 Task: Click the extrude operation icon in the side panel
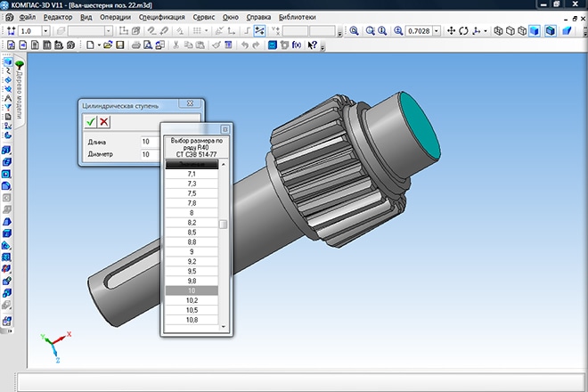pos(7,151)
